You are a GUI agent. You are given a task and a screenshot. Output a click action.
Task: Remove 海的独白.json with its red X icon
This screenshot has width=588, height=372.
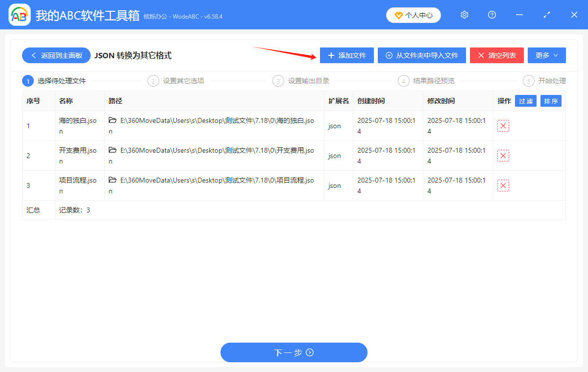click(503, 126)
